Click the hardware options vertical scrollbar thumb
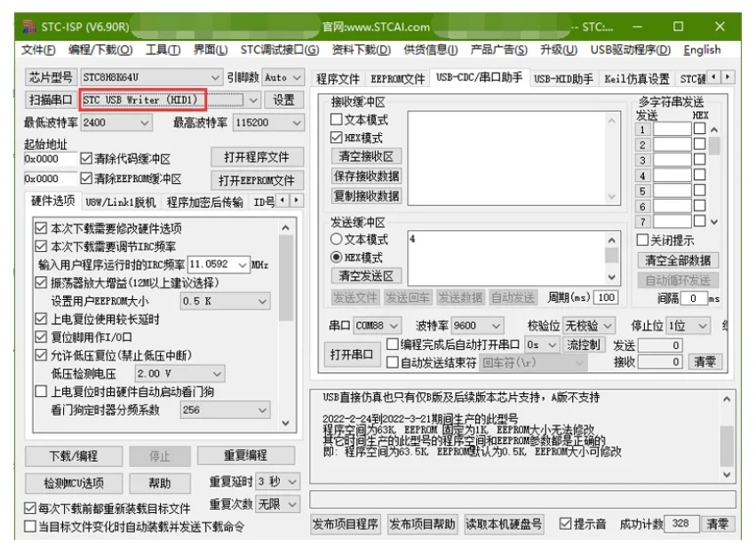The width and height of the screenshot is (756, 554). 286,278
